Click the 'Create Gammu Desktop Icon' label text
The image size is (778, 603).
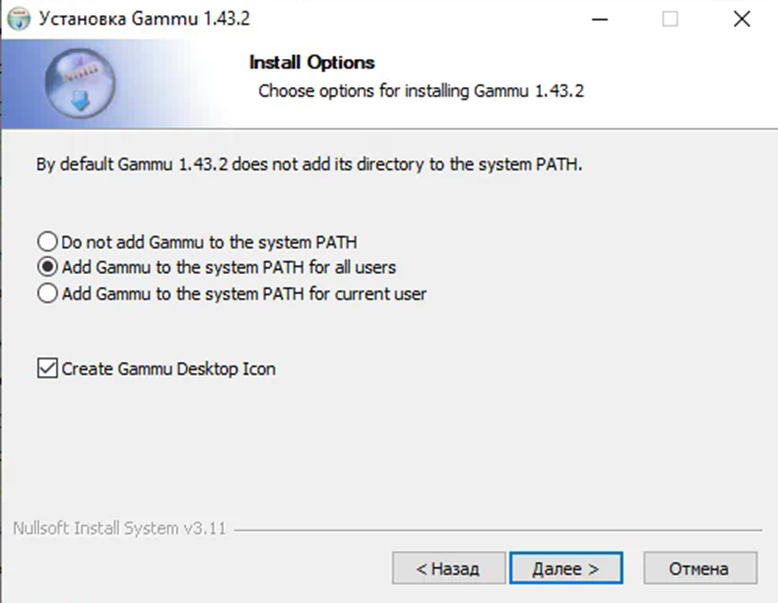click(x=168, y=368)
